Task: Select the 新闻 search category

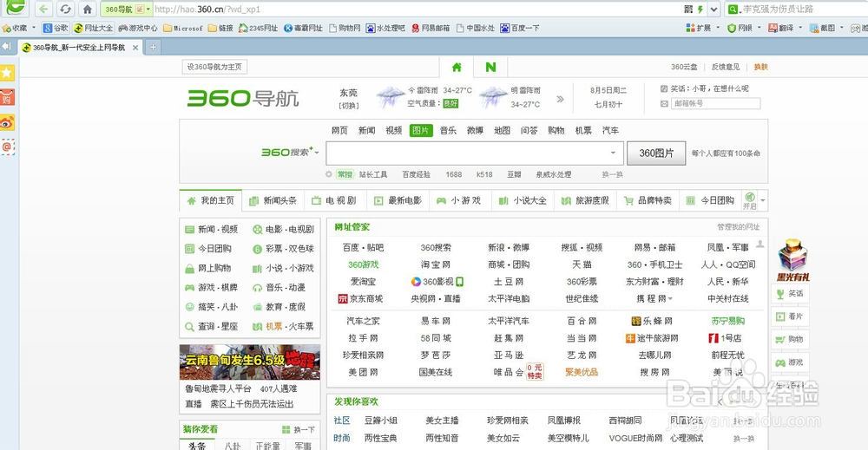Action: (366, 130)
